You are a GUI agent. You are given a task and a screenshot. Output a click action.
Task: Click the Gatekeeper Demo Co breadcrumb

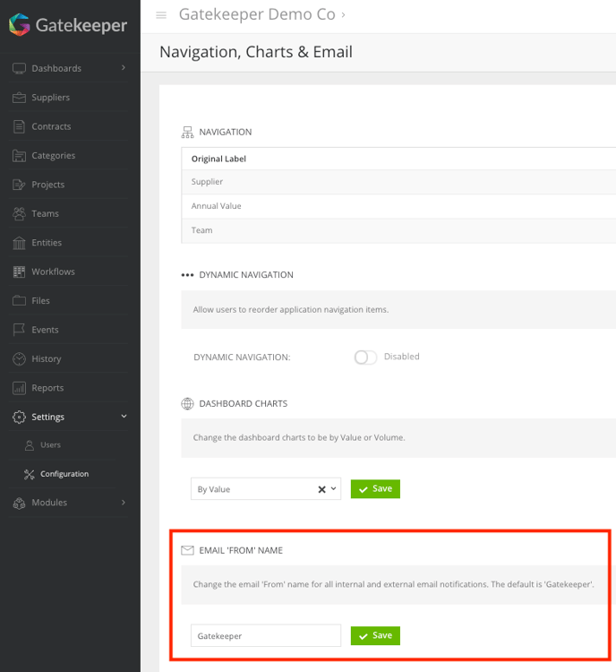pyautogui.click(x=257, y=14)
